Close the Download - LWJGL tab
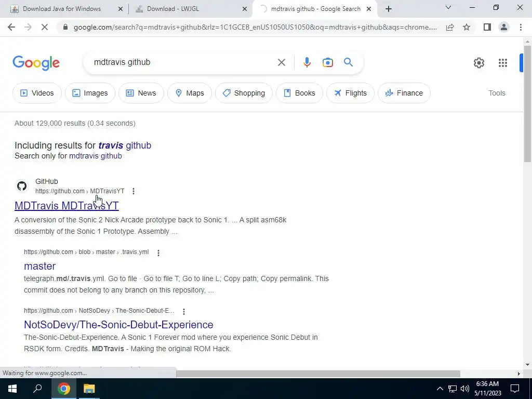This screenshot has height=399, width=532. 245,9
